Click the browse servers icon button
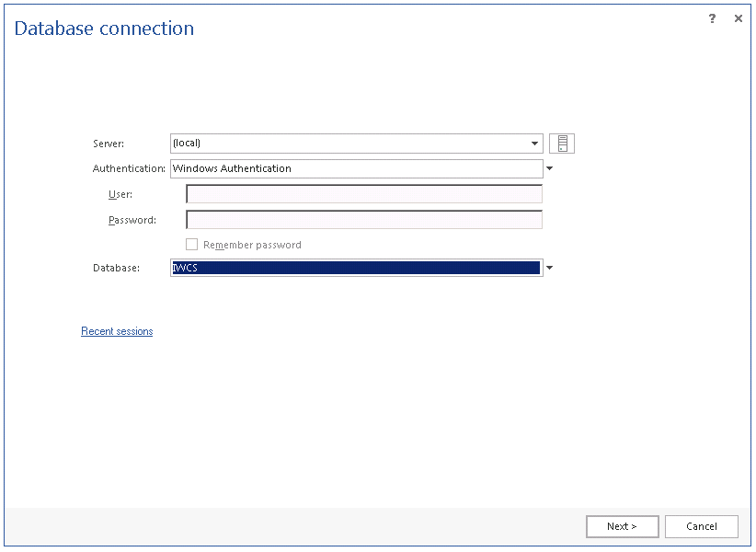Viewport: 756px width, 552px height. point(562,144)
